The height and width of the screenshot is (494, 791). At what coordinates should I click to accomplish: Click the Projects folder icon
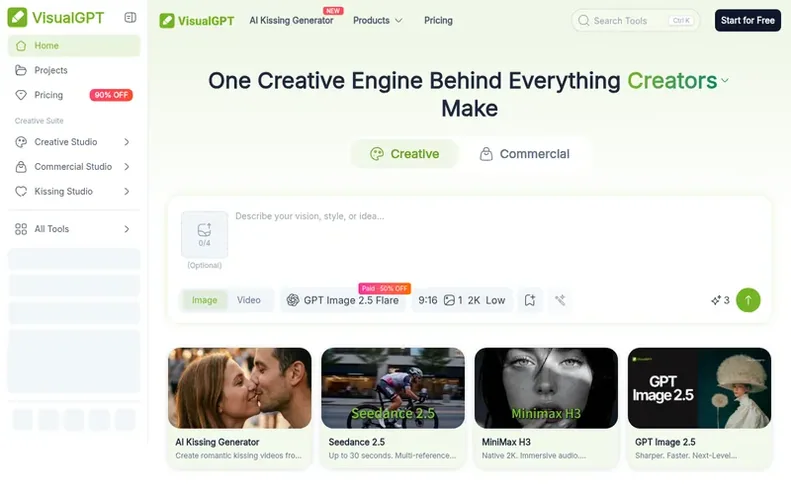pyautogui.click(x=21, y=70)
